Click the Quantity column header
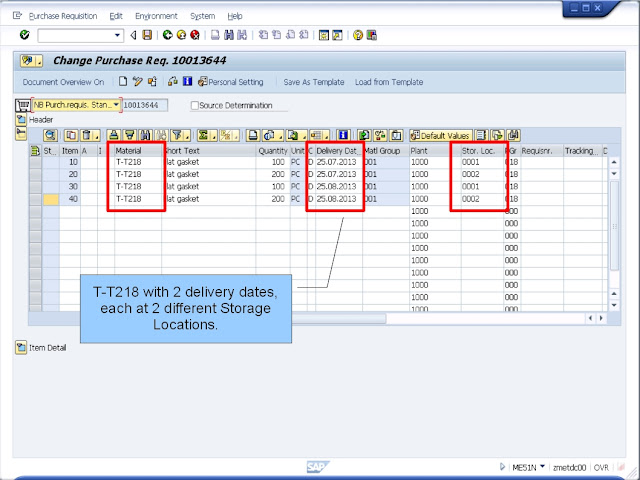The width and height of the screenshot is (640, 480). [x=273, y=151]
